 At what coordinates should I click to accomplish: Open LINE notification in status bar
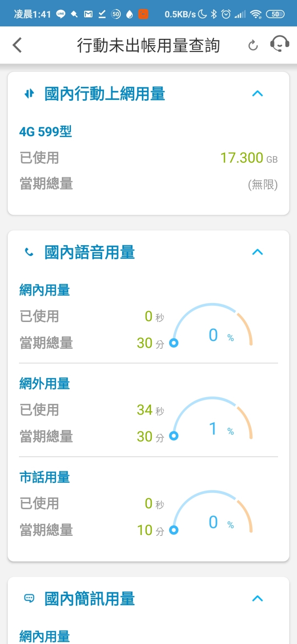click(x=61, y=14)
